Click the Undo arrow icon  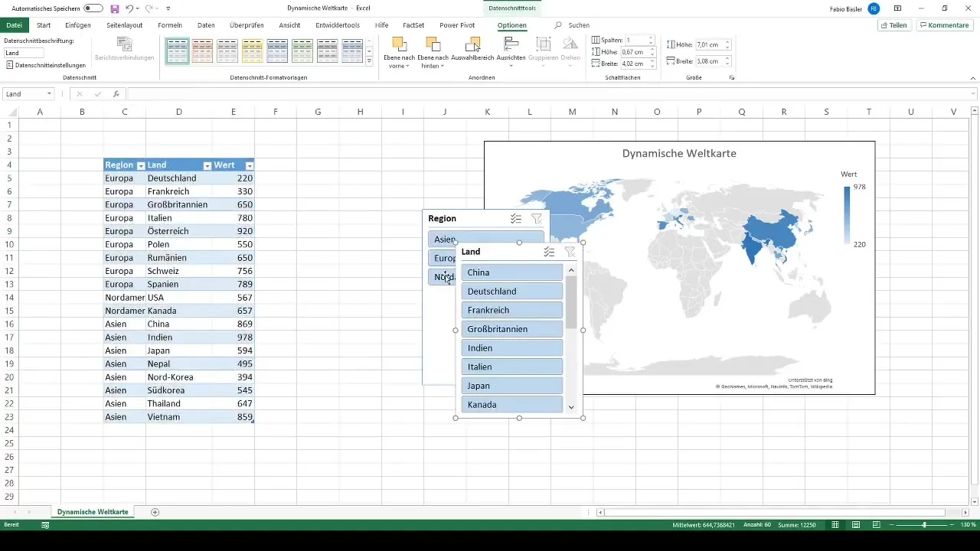point(129,8)
